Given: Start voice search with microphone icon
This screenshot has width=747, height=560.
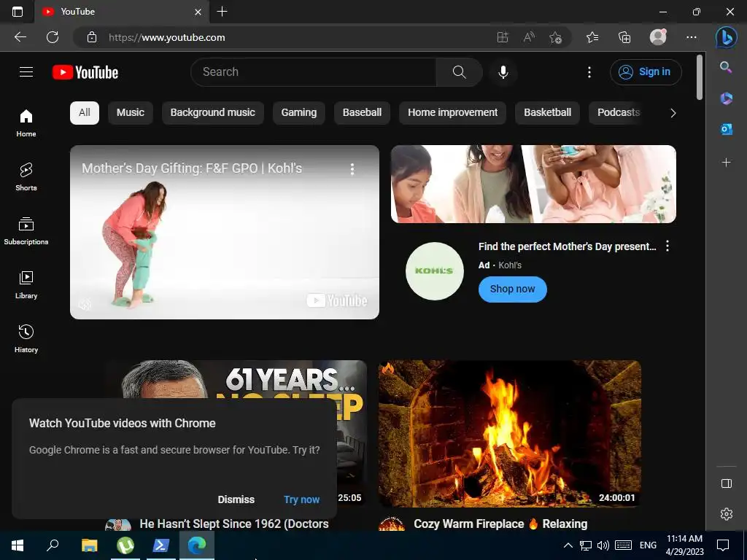Looking at the screenshot, I should pos(503,72).
